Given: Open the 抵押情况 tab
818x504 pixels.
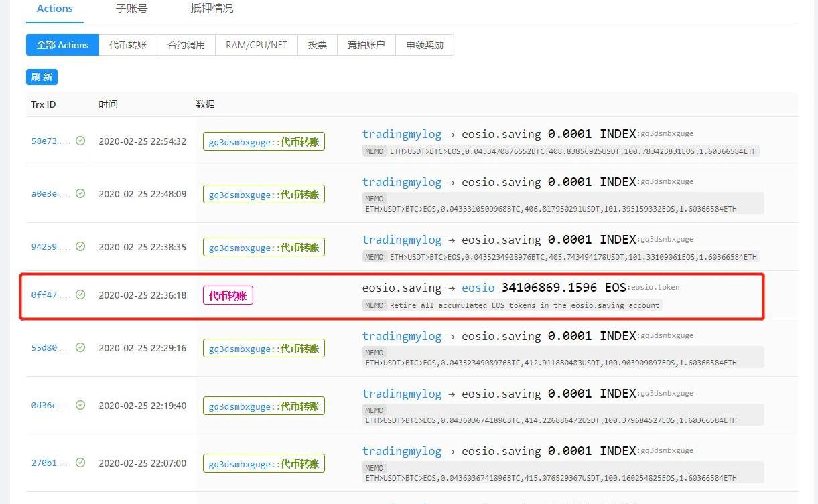Looking at the screenshot, I should click(x=212, y=9).
